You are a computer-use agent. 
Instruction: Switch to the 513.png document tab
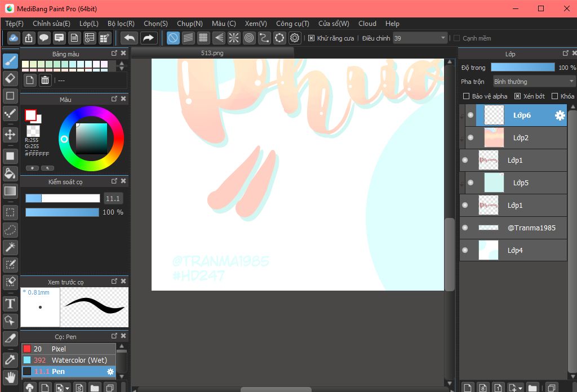click(212, 53)
